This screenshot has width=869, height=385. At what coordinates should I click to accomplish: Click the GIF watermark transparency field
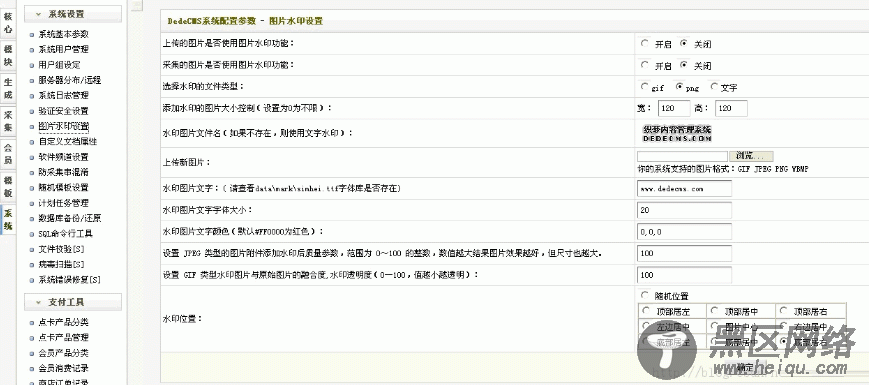tap(684, 275)
